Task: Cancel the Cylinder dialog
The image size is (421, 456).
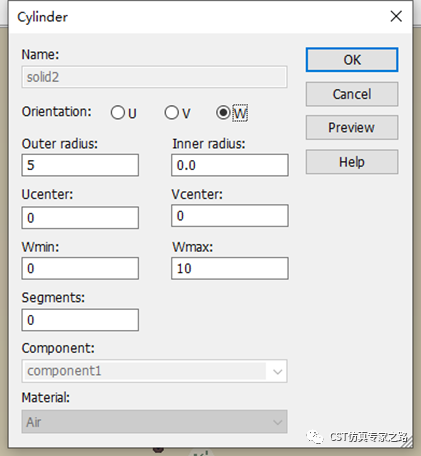Action: point(352,94)
